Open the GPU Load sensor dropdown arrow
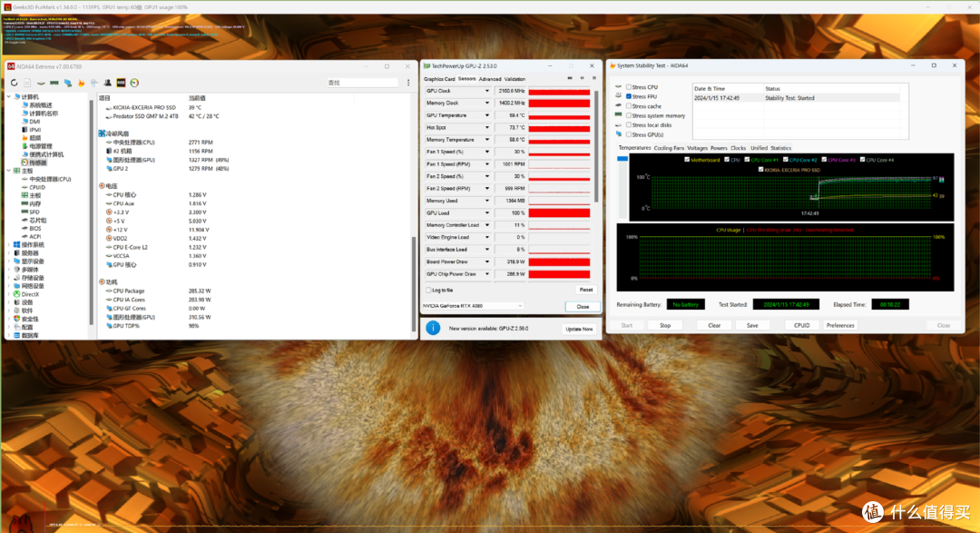Screen dimensions: 980x533 (487, 212)
